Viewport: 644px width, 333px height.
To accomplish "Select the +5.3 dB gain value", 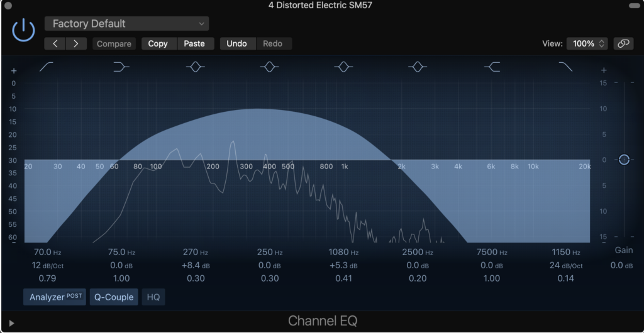I will coord(344,265).
